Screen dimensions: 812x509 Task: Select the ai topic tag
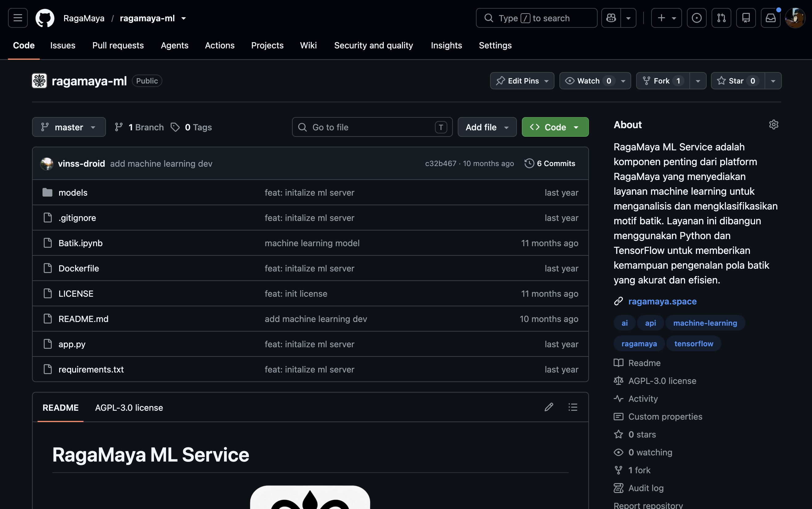(x=625, y=323)
